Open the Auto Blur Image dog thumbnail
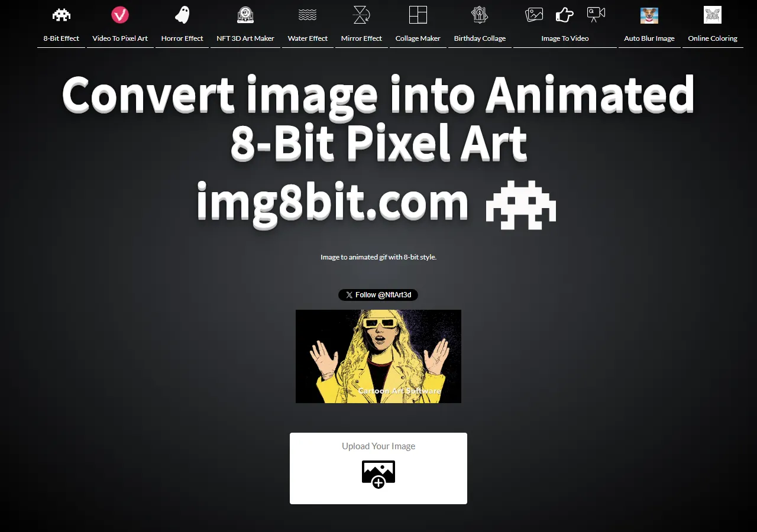 649,15
